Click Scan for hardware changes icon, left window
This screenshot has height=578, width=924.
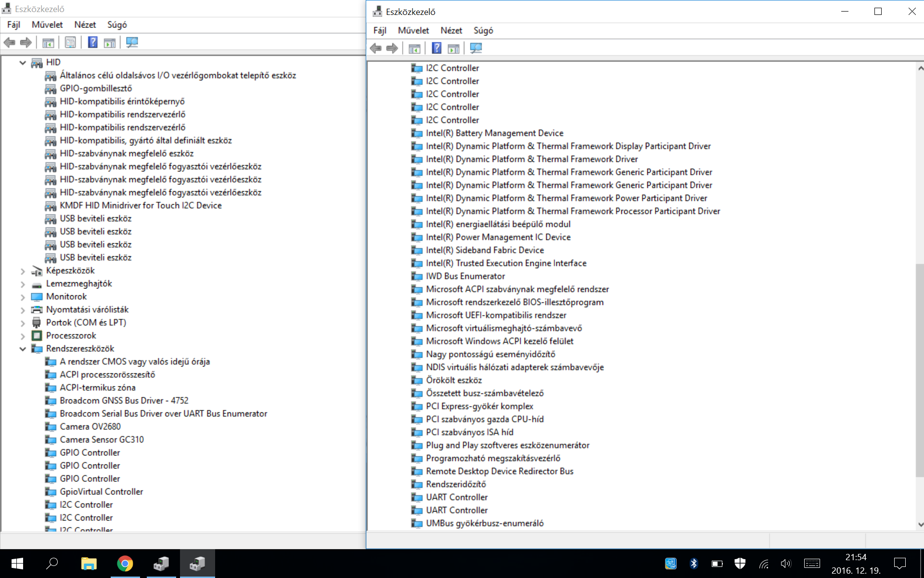132,42
